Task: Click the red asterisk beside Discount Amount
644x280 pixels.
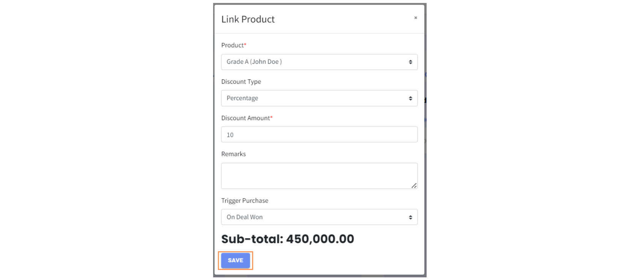Action: pyautogui.click(x=271, y=117)
